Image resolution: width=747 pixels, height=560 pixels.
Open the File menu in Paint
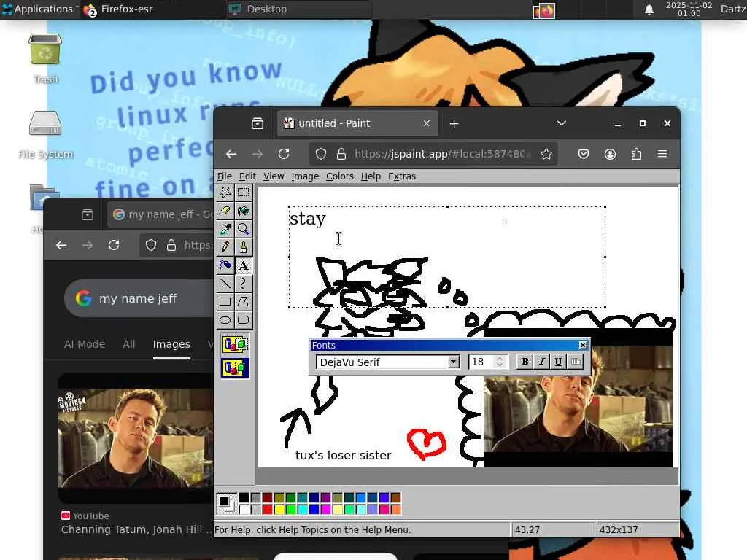click(x=225, y=176)
